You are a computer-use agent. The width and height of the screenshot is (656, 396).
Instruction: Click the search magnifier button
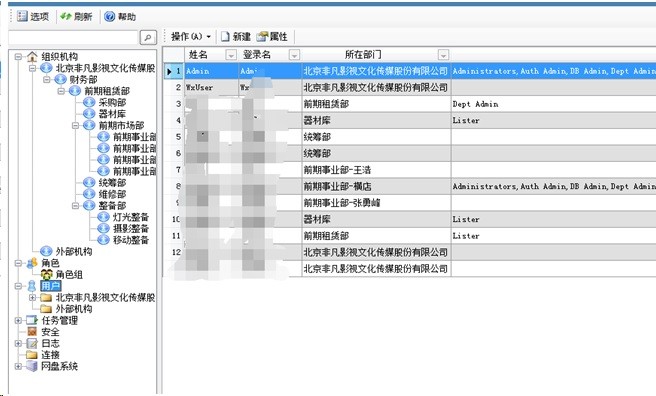coord(148,38)
